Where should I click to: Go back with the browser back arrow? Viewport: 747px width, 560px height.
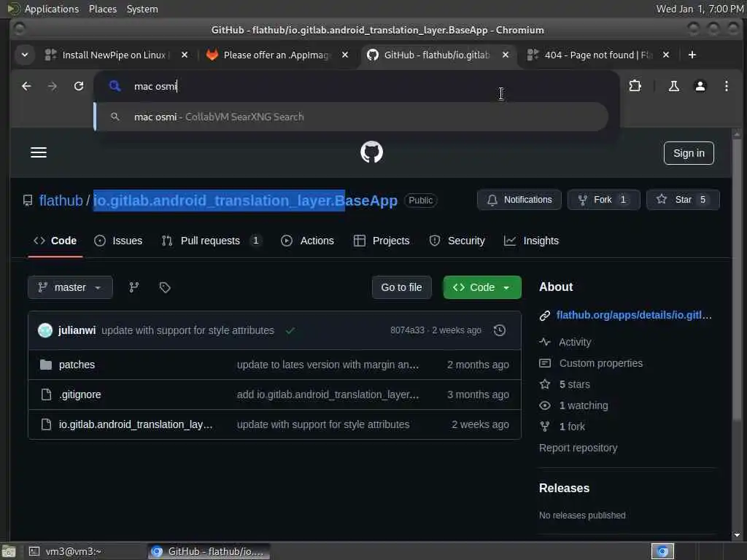(x=26, y=86)
